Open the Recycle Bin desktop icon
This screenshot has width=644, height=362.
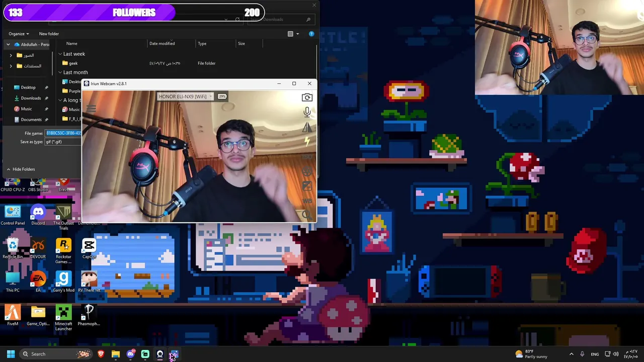13,249
